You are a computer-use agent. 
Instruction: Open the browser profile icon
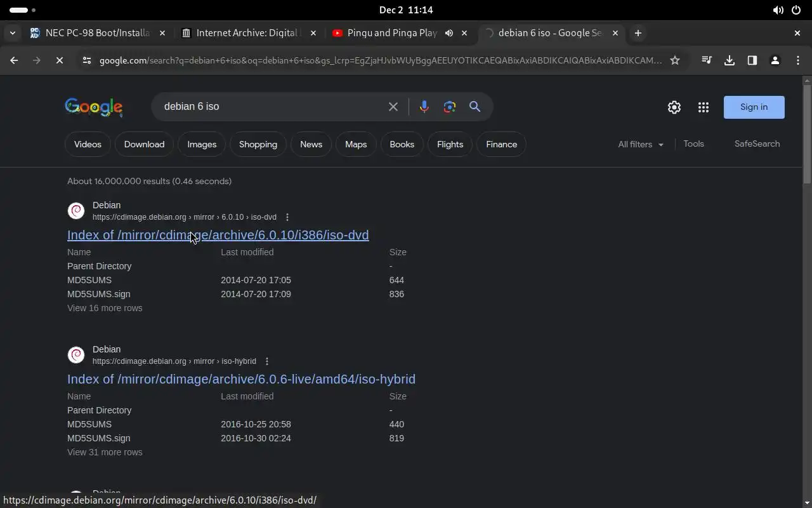[x=775, y=60]
